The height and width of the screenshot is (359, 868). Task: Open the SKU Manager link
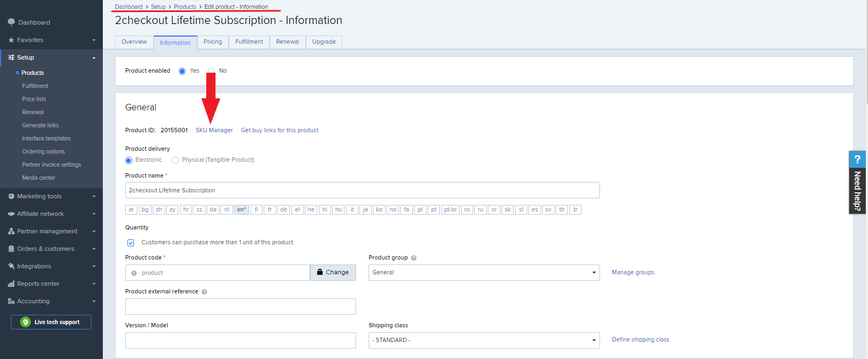pyautogui.click(x=214, y=131)
